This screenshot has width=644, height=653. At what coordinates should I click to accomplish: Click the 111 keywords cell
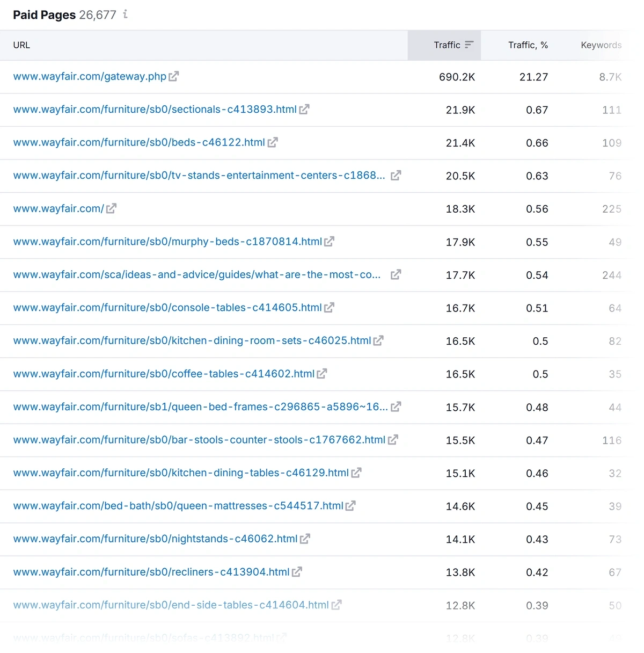pos(612,110)
